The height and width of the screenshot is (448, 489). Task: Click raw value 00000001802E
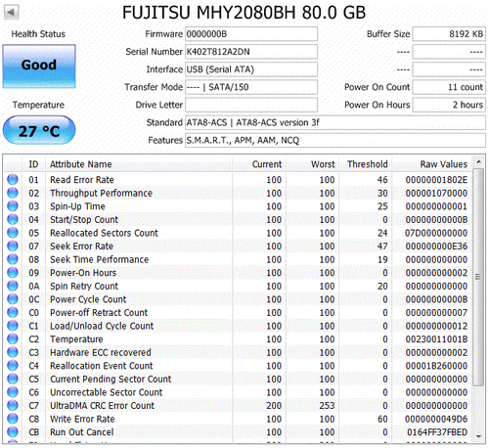[x=436, y=180]
